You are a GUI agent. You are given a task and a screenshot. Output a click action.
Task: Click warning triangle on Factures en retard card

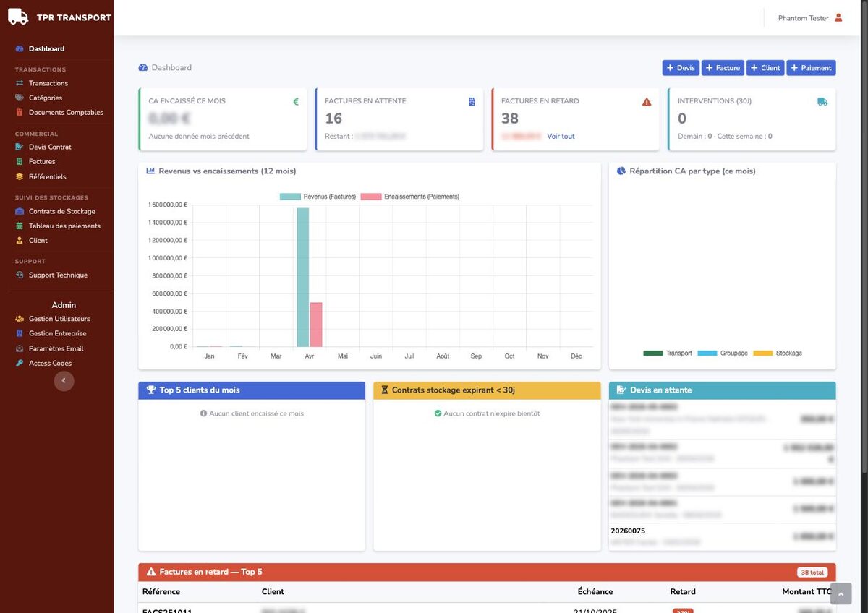click(647, 102)
